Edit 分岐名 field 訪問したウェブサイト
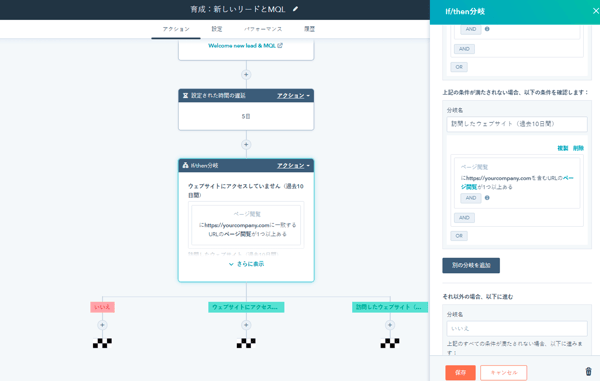 coord(517,124)
